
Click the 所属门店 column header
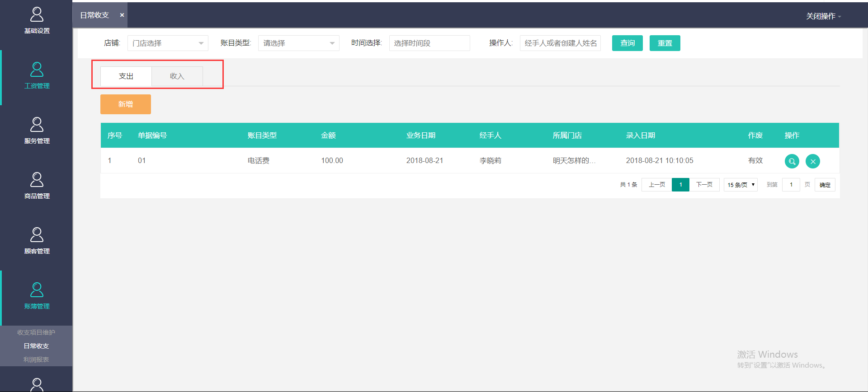[567, 135]
